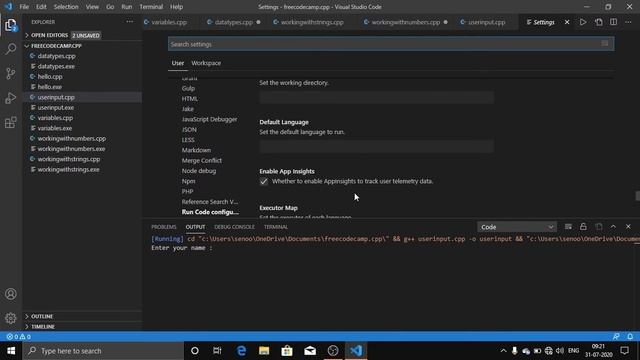Viewport: 640px width, 360px height.
Task: Open the Selection menu
Action: point(66,7)
